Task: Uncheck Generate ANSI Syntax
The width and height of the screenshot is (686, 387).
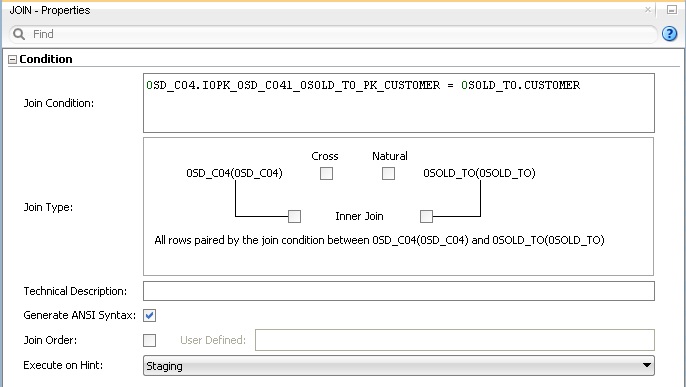Action: click(150, 315)
